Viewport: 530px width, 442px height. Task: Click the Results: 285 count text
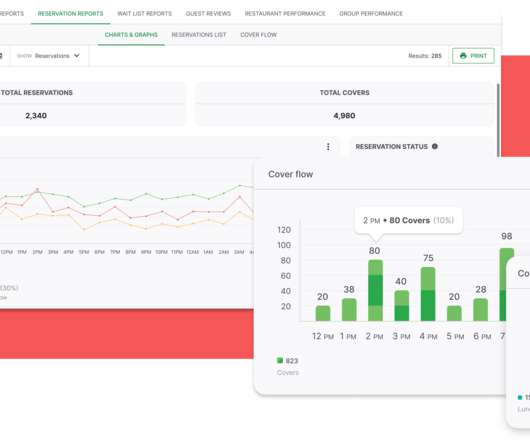(425, 56)
